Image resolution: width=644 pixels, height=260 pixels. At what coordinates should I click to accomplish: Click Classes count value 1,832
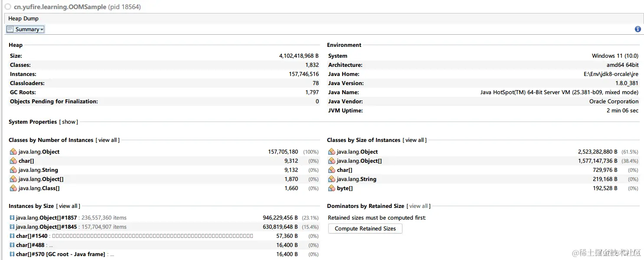[x=312, y=65]
